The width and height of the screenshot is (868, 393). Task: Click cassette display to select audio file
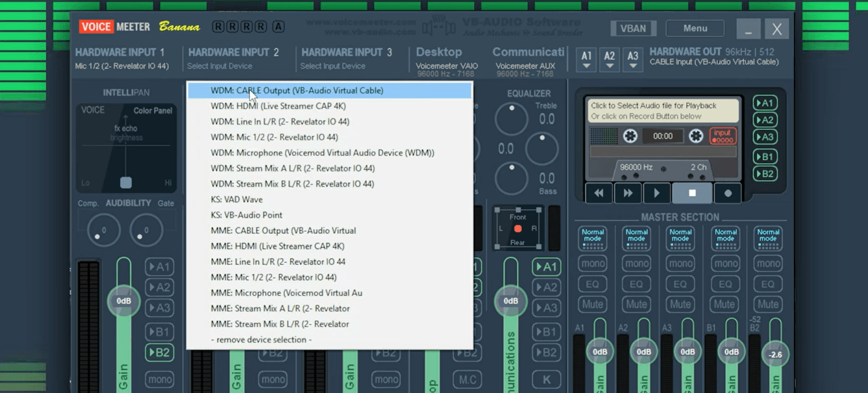pyautogui.click(x=663, y=111)
